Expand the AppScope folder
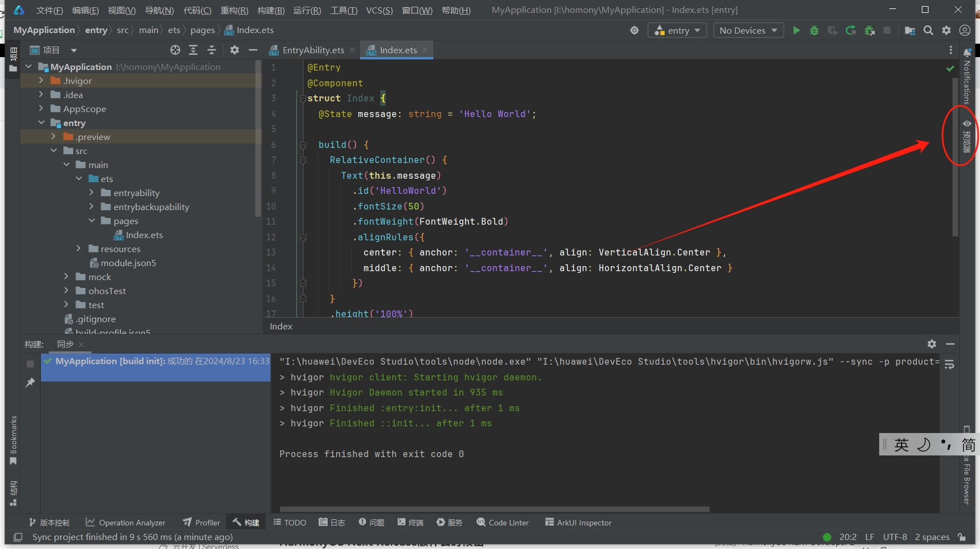This screenshot has width=980, height=549. click(41, 109)
